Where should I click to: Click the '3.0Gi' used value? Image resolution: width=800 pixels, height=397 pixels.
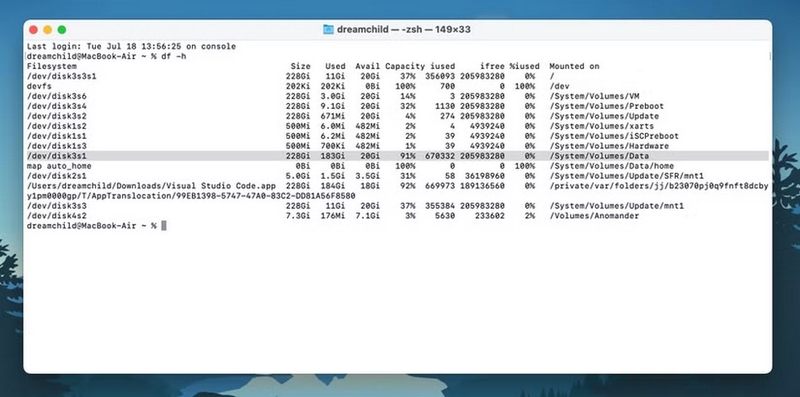click(x=333, y=96)
